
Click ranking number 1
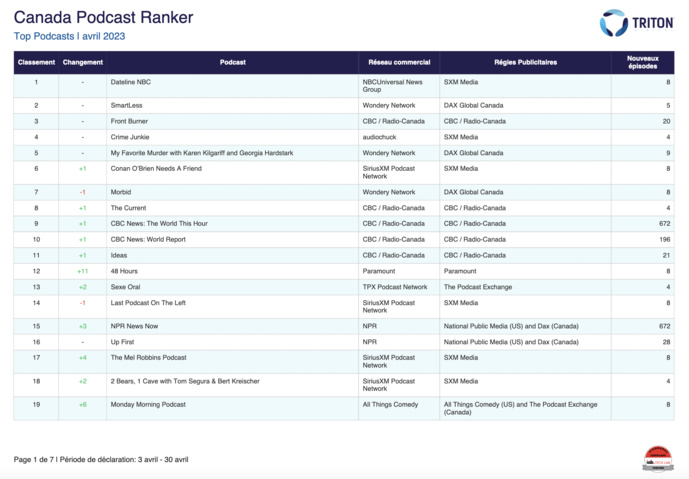click(x=36, y=82)
